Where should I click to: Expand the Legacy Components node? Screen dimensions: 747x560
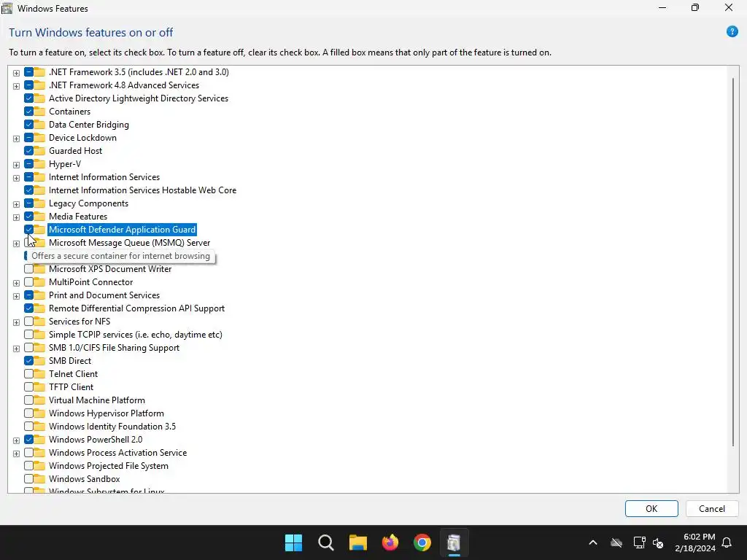click(16, 204)
